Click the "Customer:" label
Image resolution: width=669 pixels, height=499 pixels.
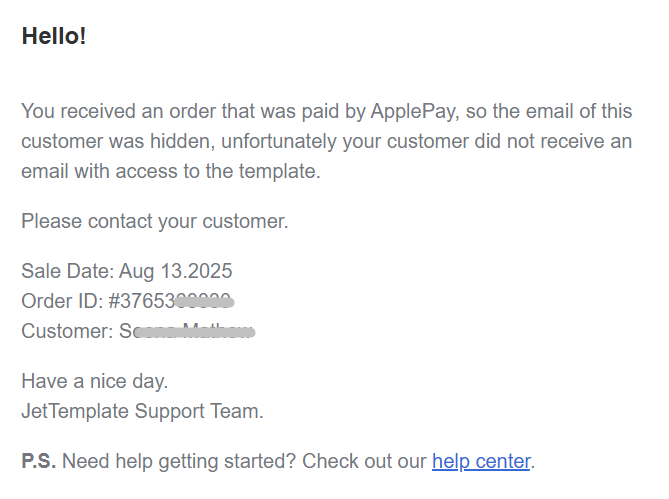point(67,331)
